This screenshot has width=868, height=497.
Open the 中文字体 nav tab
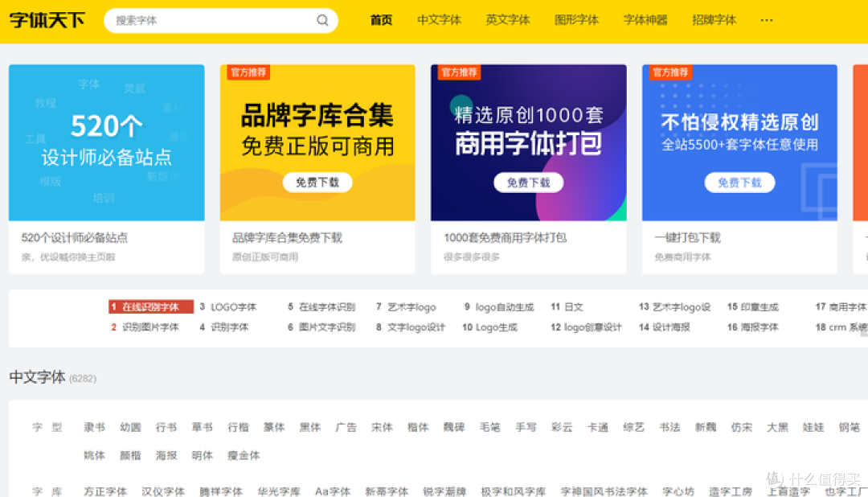coord(439,20)
